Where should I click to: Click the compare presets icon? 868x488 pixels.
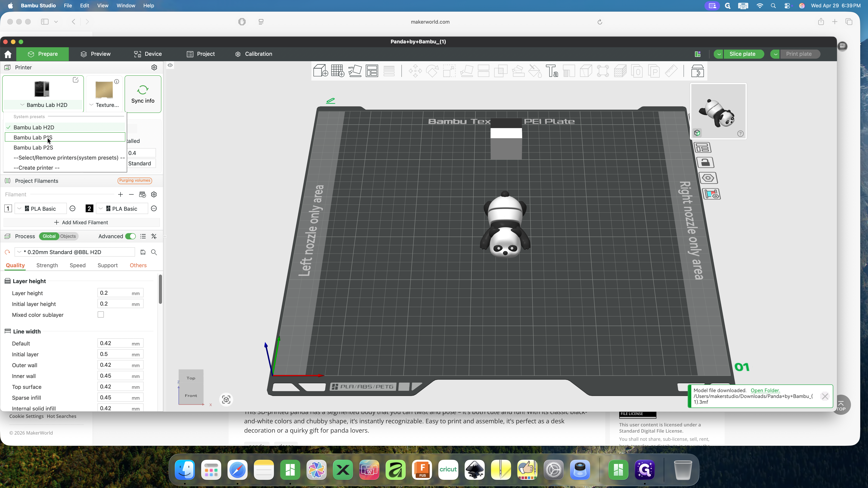click(x=154, y=236)
